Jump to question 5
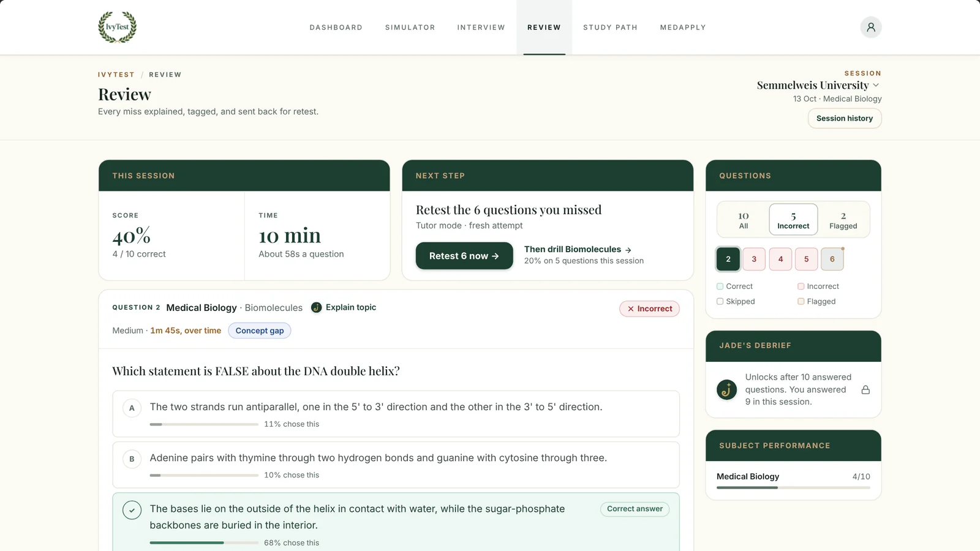 [x=806, y=259]
